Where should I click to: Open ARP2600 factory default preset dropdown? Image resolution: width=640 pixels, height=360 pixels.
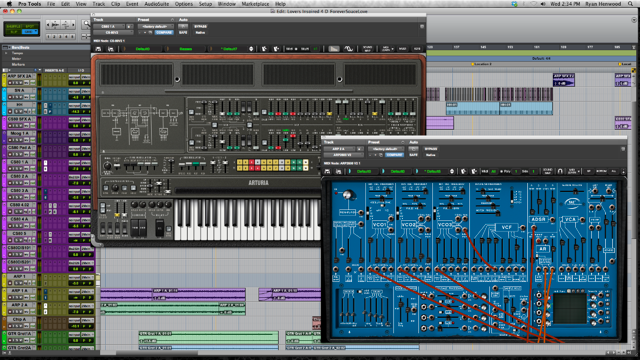click(x=385, y=149)
